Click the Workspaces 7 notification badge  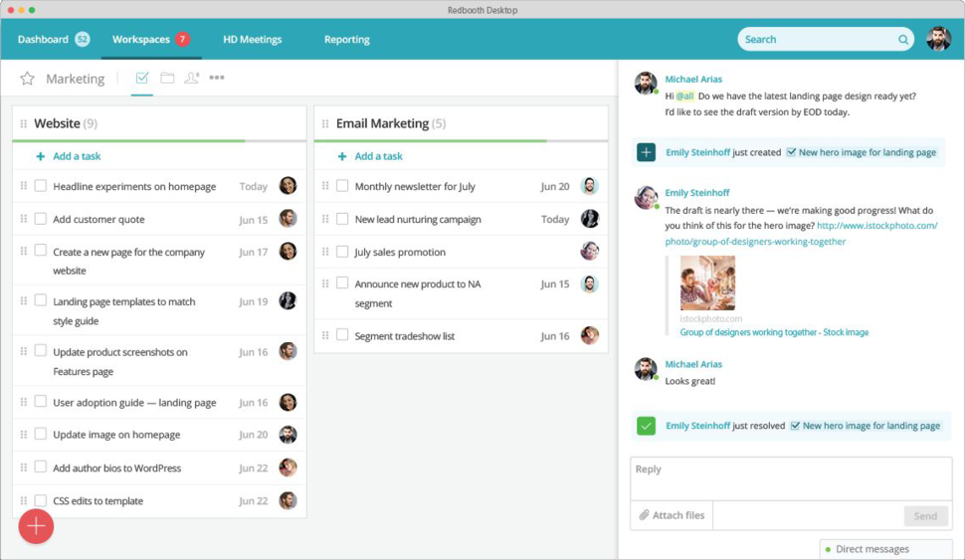[x=182, y=40]
